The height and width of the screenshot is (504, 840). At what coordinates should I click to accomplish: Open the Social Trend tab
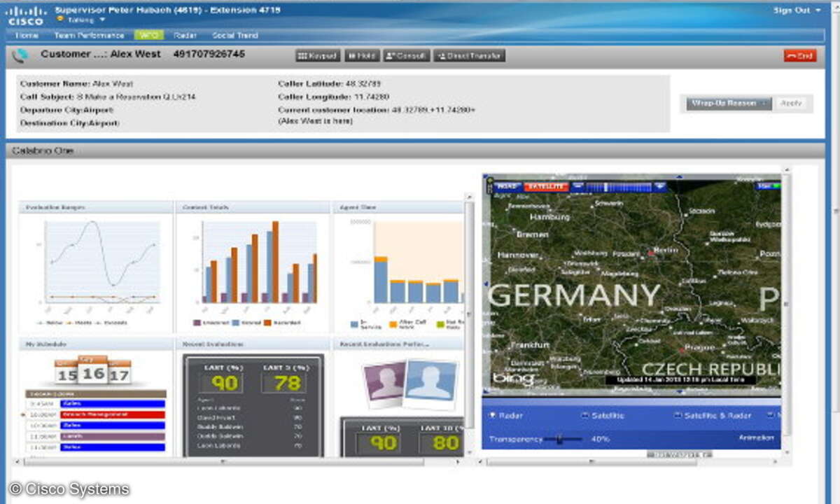235,35
